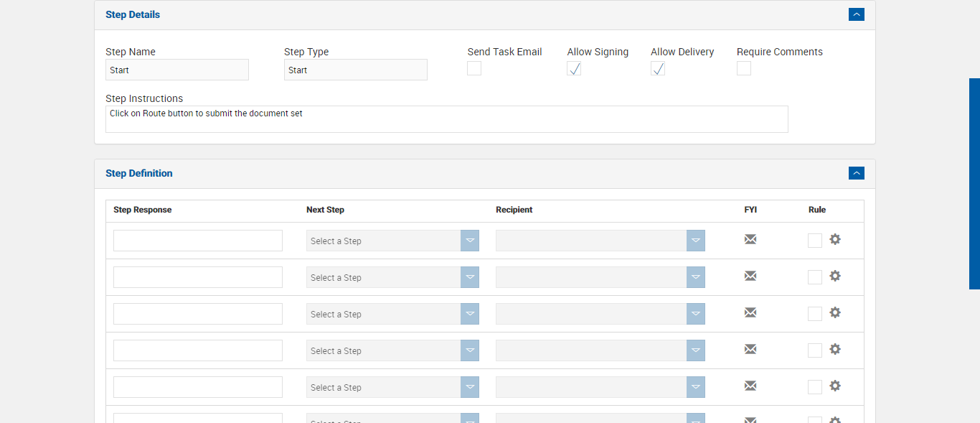Collapse the Step Details panel
Viewport: 980px width, 423px height.
coord(856,14)
